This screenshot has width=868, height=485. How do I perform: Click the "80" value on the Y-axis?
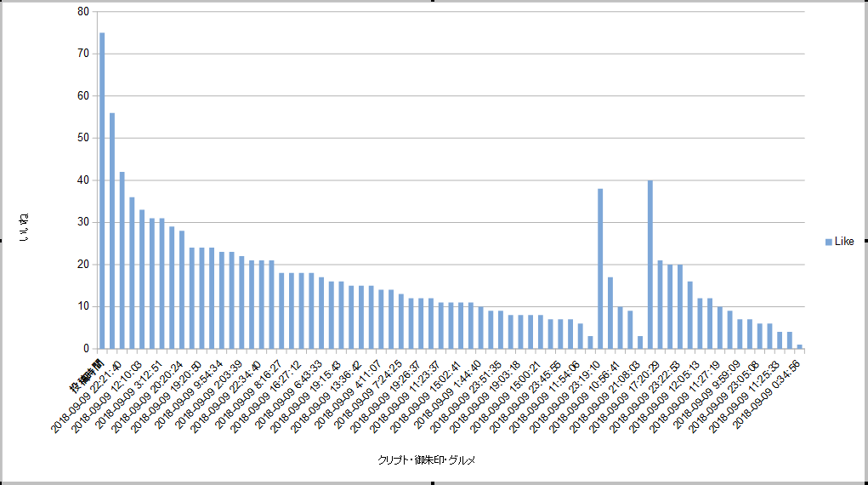point(82,12)
